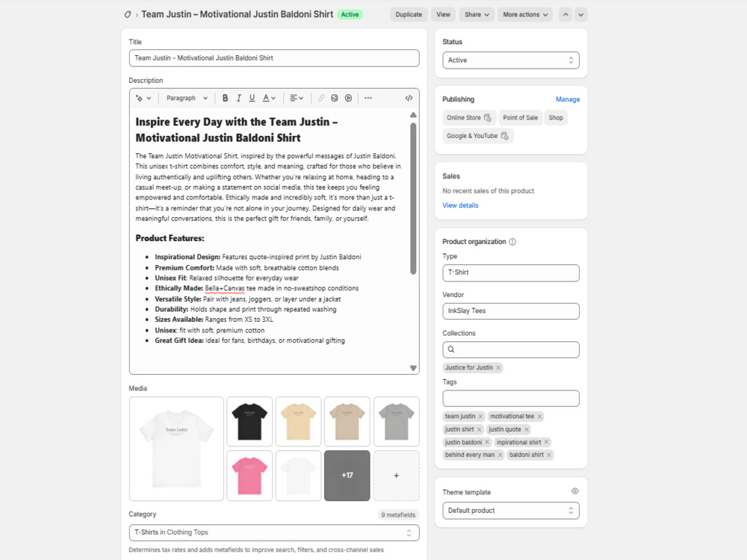The image size is (747, 560).
Task: Go to next product using down arrow
Action: [580, 14]
